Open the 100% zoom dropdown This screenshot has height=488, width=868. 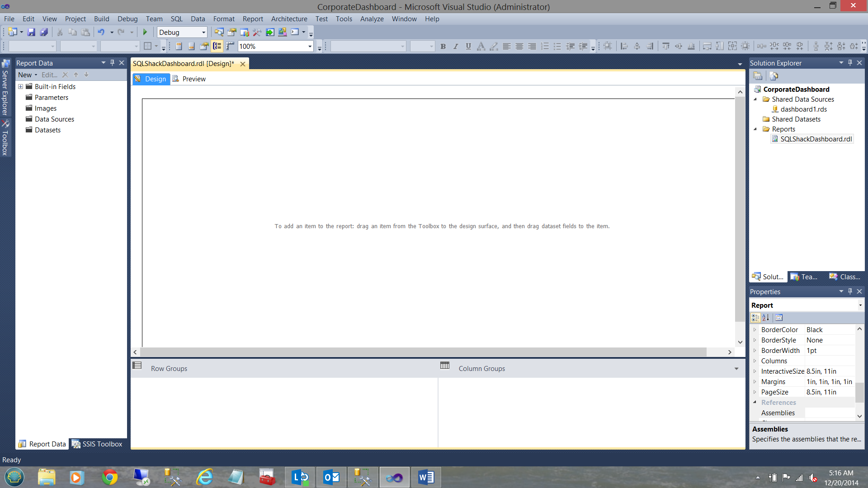click(310, 47)
